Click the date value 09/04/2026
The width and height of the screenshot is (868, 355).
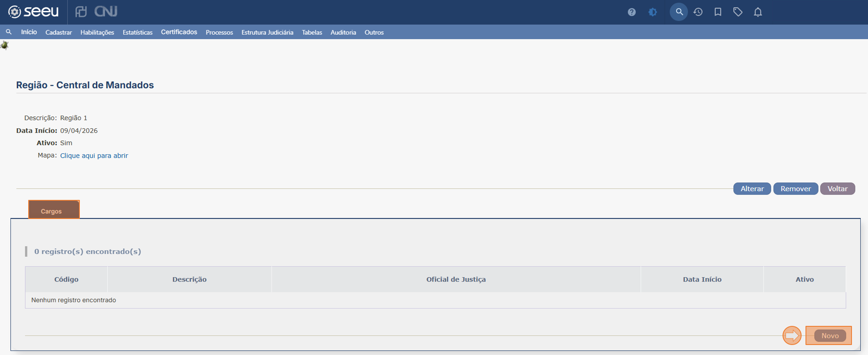click(x=79, y=131)
